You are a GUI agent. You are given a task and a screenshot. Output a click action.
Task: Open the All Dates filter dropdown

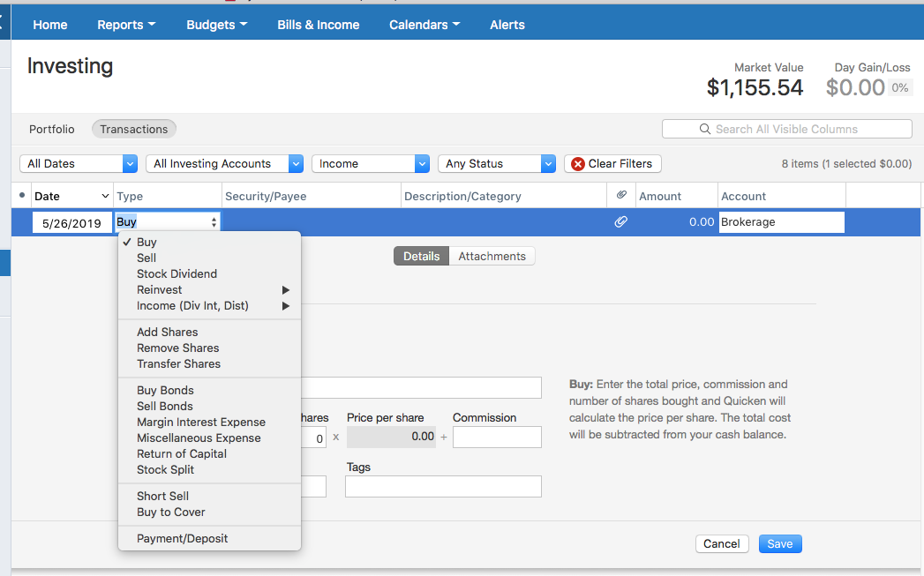(x=79, y=164)
